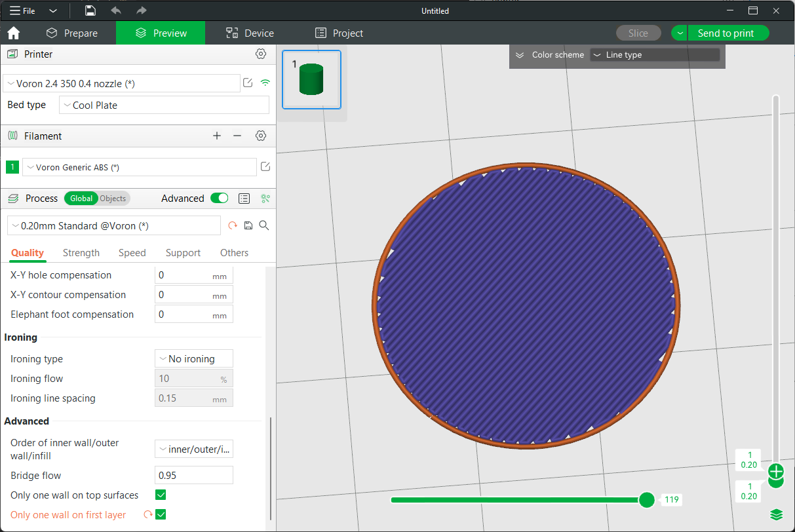Click the Send to print button
The image size is (795, 532).
click(726, 33)
